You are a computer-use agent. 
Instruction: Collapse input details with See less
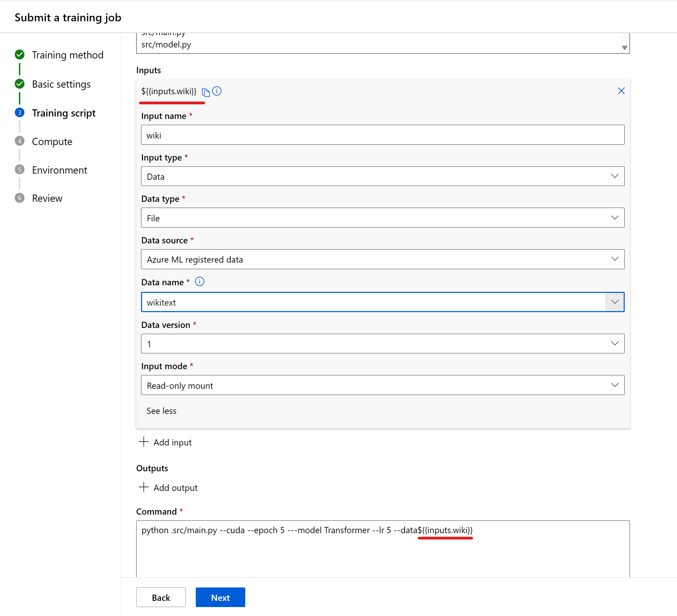[x=161, y=411]
